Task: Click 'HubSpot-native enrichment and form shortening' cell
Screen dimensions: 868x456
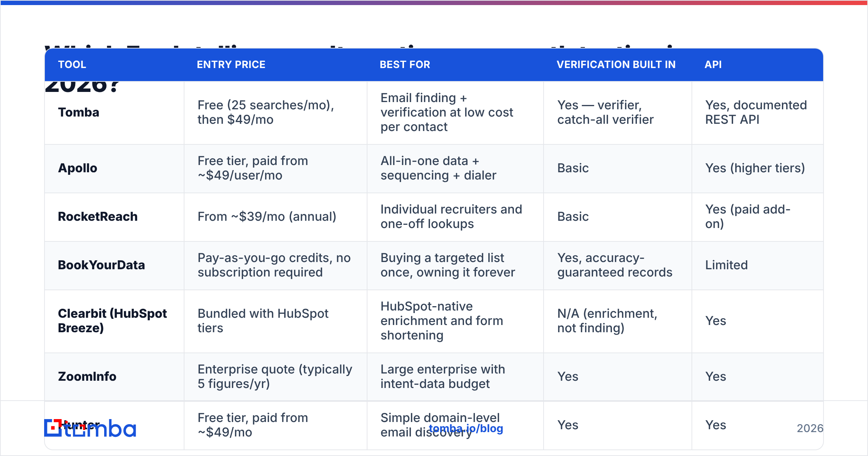Action: tap(455, 321)
